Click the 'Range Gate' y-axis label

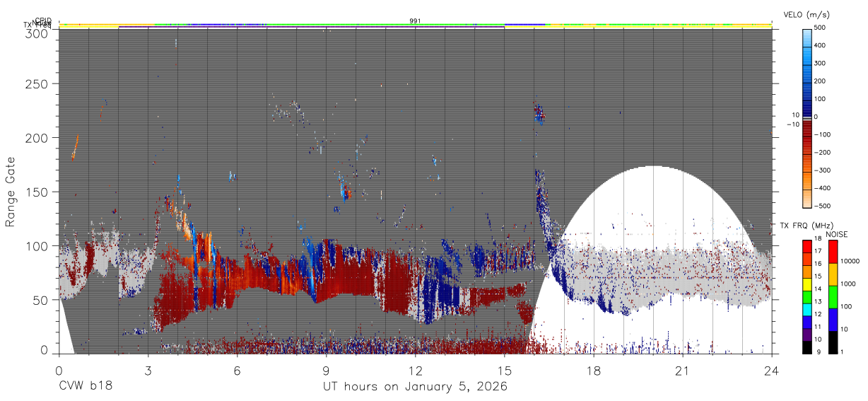pos(11,192)
